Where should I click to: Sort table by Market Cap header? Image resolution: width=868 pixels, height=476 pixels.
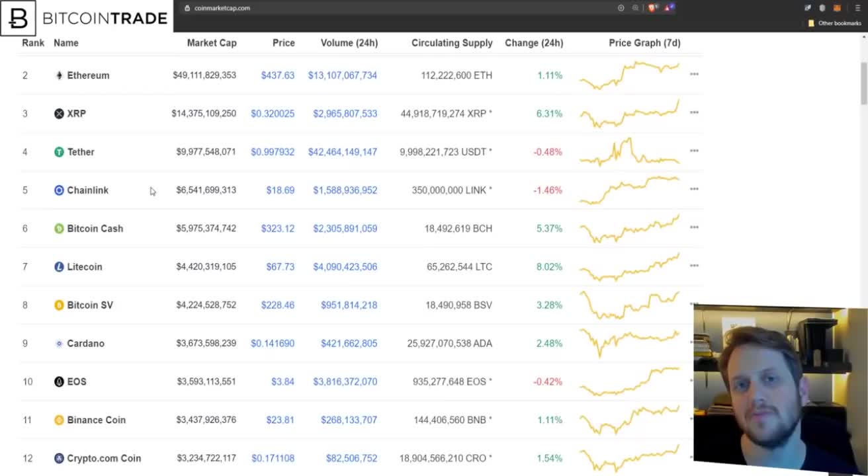pyautogui.click(x=212, y=43)
